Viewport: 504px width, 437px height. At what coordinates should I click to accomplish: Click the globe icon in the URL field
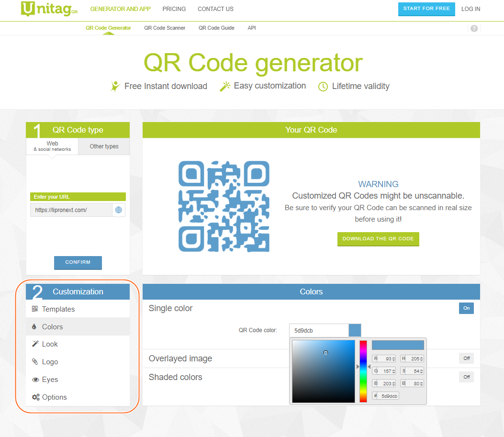(119, 210)
